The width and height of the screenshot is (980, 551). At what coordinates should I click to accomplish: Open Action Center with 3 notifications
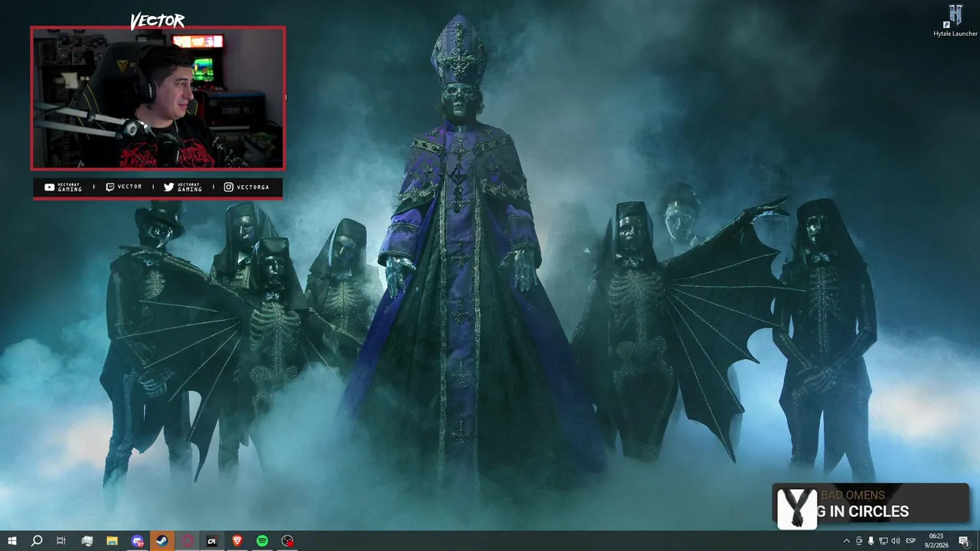point(964,541)
